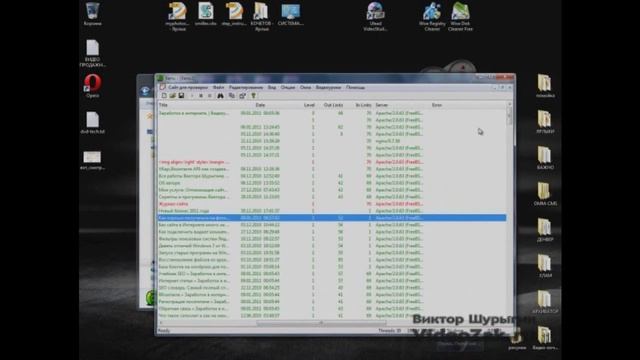Select the Ulead VideoStudio desktop icon
640x360 pixels.
pyautogui.click(x=375, y=17)
